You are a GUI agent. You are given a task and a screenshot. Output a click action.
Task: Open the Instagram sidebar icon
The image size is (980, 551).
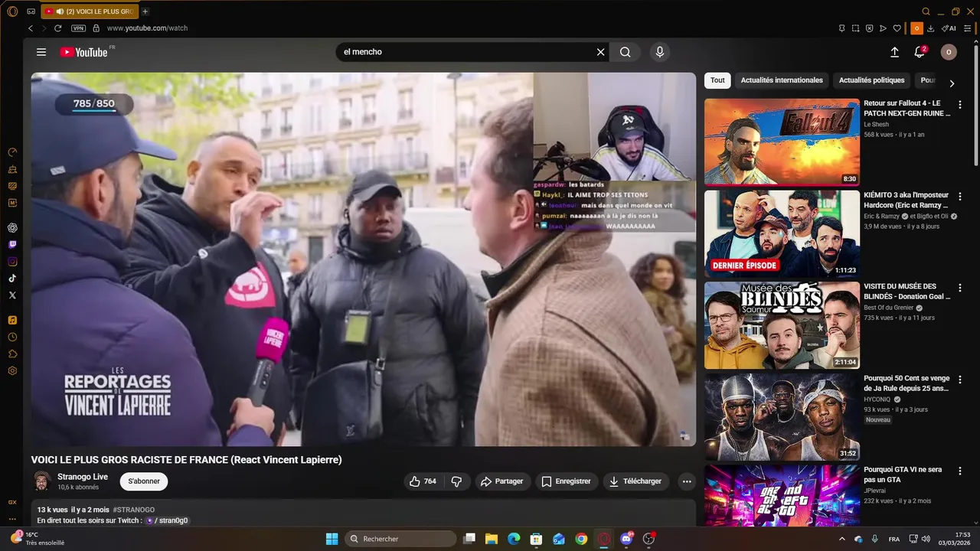pyautogui.click(x=12, y=262)
